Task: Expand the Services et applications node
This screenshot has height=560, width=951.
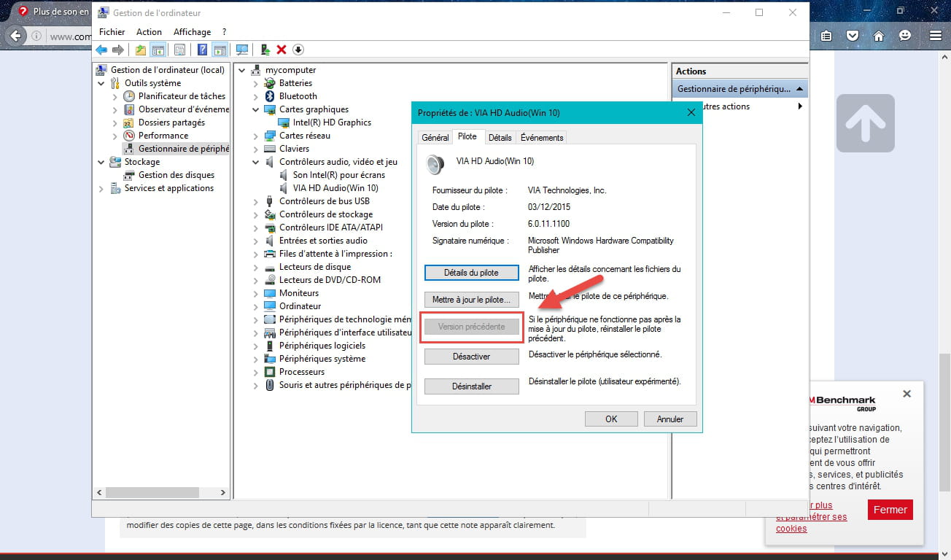Action: click(x=101, y=188)
